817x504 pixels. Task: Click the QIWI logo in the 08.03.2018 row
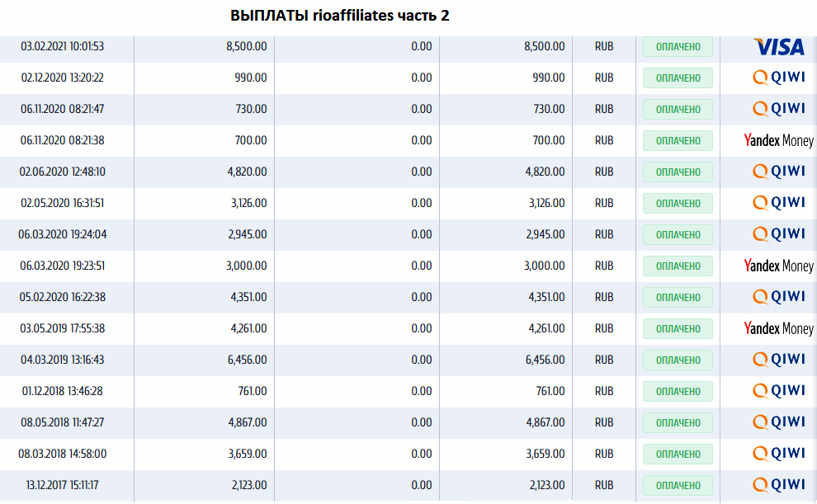pos(779,454)
